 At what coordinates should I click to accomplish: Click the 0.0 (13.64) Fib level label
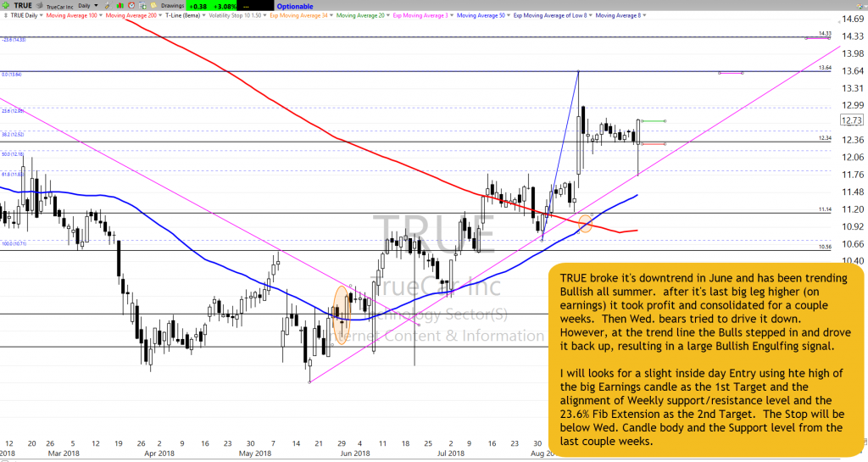12,75
